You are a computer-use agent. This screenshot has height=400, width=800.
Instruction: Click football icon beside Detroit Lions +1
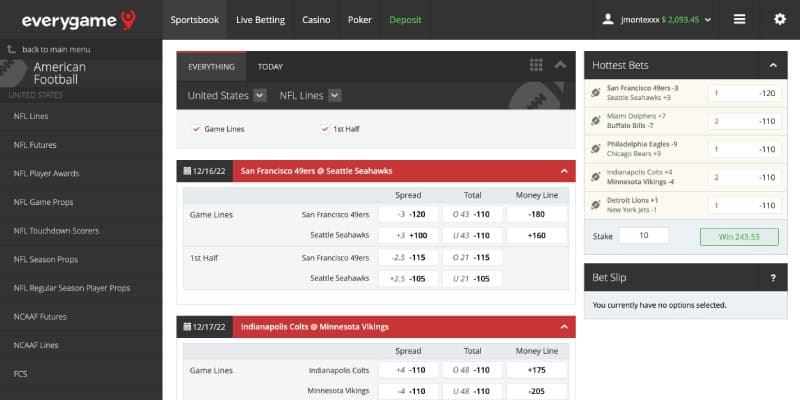[595, 205]
